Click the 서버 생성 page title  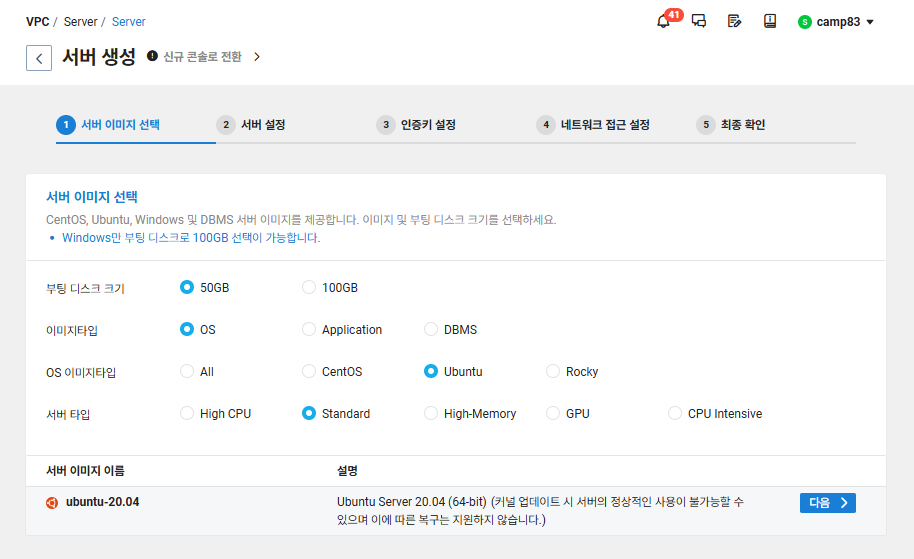pyautogui.click(x=99, y=57)
